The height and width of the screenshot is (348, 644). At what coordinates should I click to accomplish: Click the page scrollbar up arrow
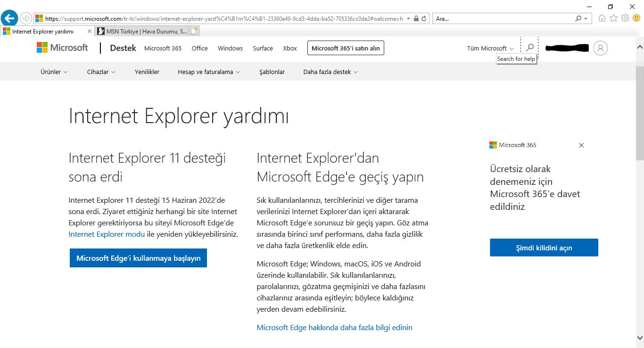[640, 47]
